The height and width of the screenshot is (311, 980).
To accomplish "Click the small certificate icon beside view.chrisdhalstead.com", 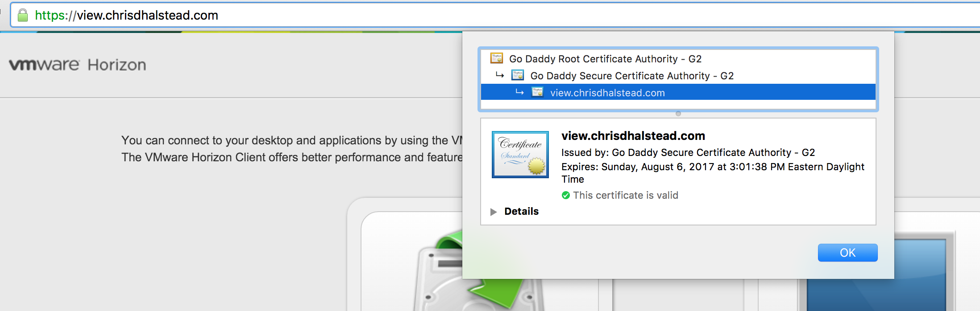I will click(537, 92).
